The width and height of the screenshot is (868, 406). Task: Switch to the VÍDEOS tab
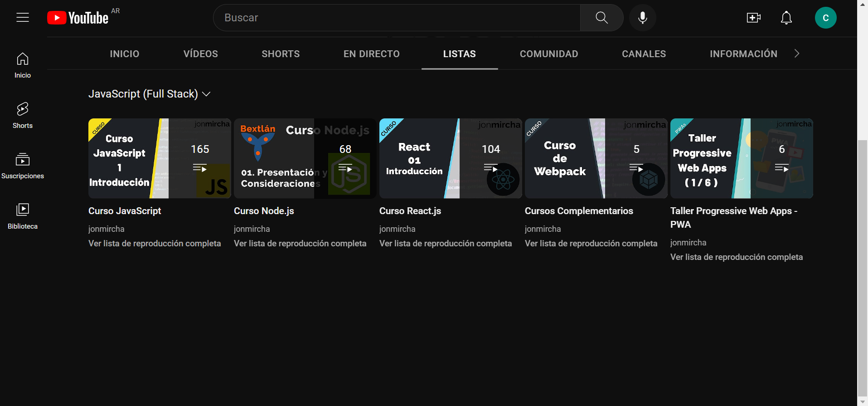point(201,54)
